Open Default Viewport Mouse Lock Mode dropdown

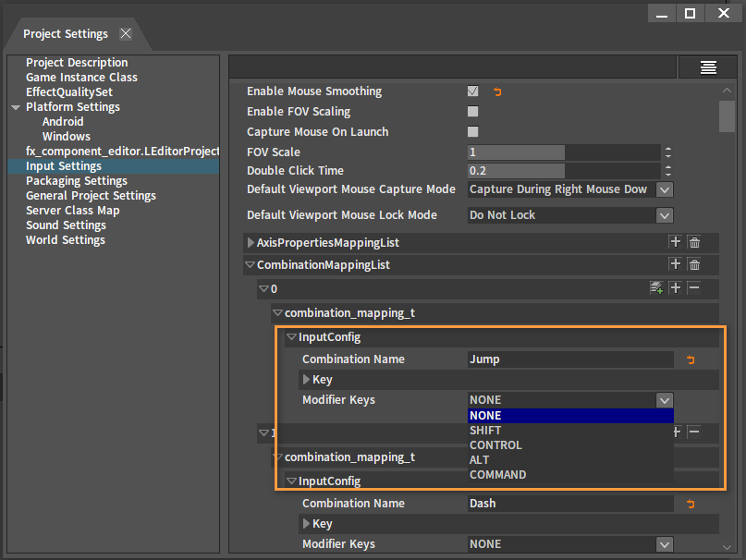[665, 215]
